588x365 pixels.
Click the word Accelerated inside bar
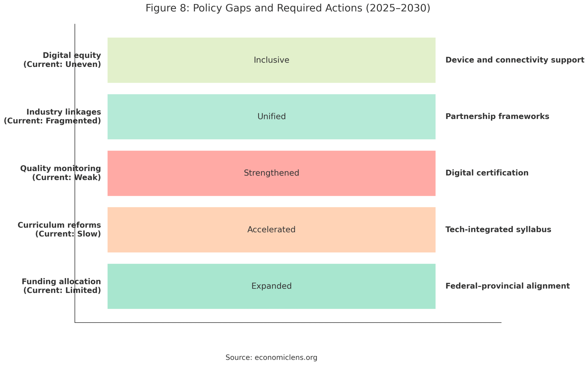[x=271, y=229]
